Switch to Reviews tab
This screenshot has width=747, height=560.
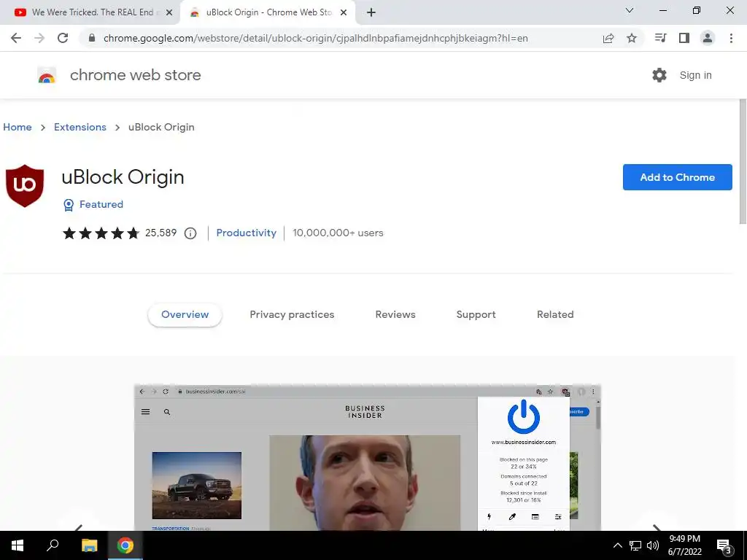click(x=395, y=315)
